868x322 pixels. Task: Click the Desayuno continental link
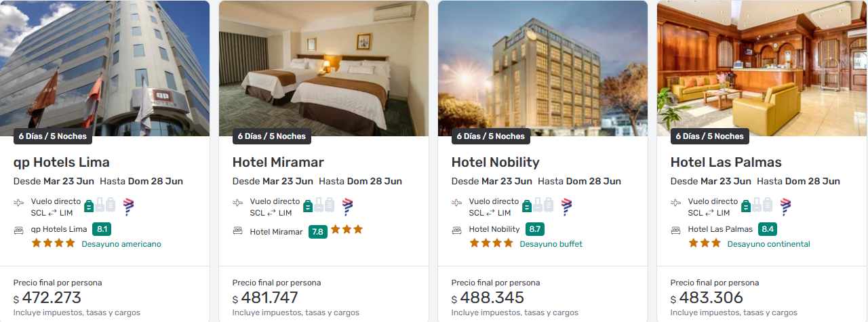click(x=768, y=244)
